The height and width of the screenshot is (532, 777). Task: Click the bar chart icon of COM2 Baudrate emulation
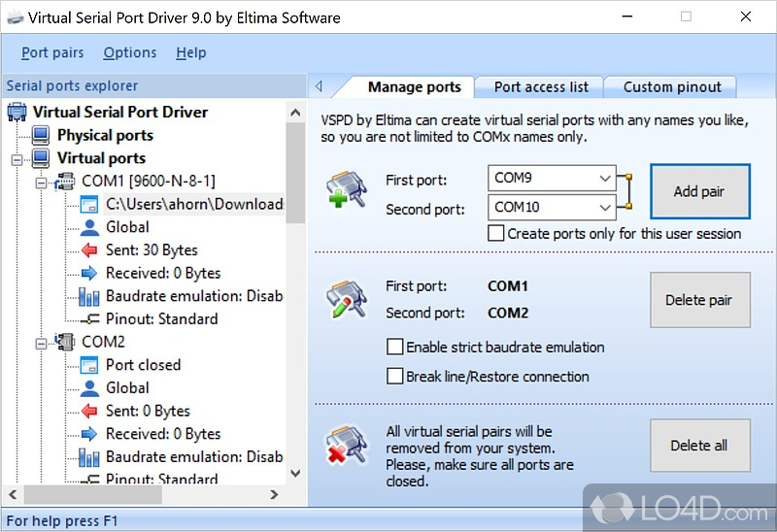click(x=89, y=456)
